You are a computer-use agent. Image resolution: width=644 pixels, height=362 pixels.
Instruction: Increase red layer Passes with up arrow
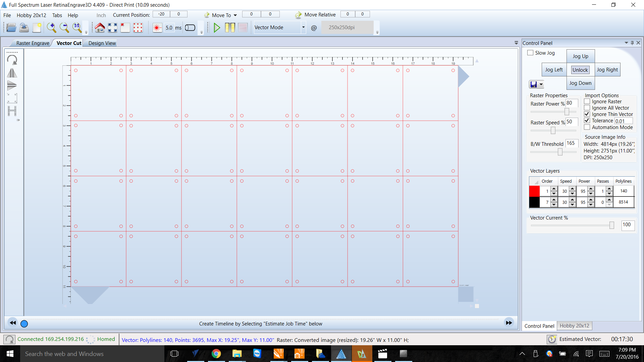609,189
